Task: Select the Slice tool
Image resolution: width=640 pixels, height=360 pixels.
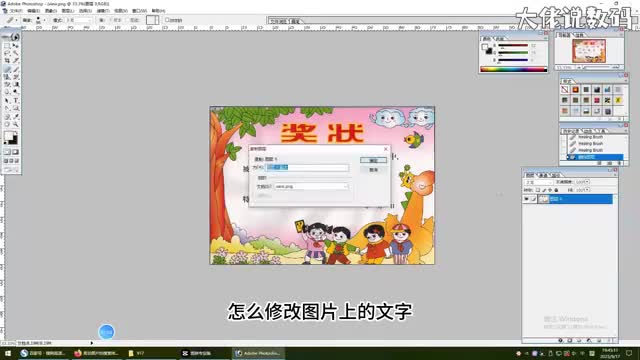Action: click(x=16, y=61)
